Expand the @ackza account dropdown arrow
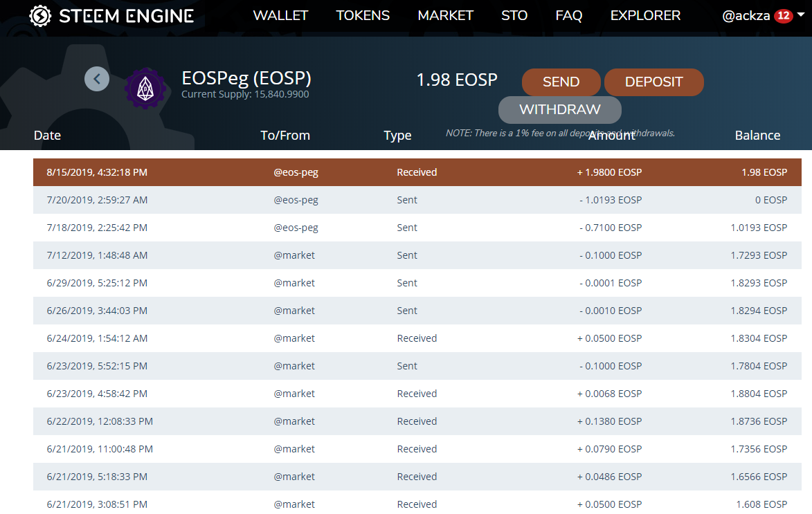The image size is (812, 514). (x=801, y=15)
